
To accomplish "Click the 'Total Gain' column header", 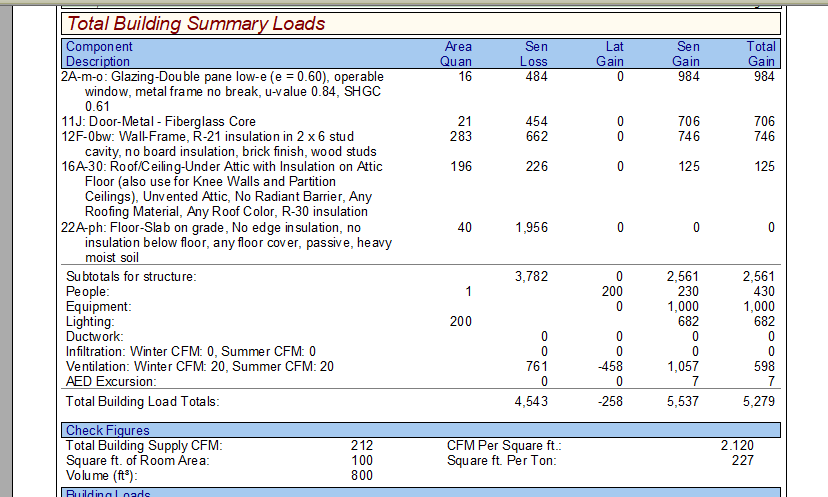I will [761, 54].
